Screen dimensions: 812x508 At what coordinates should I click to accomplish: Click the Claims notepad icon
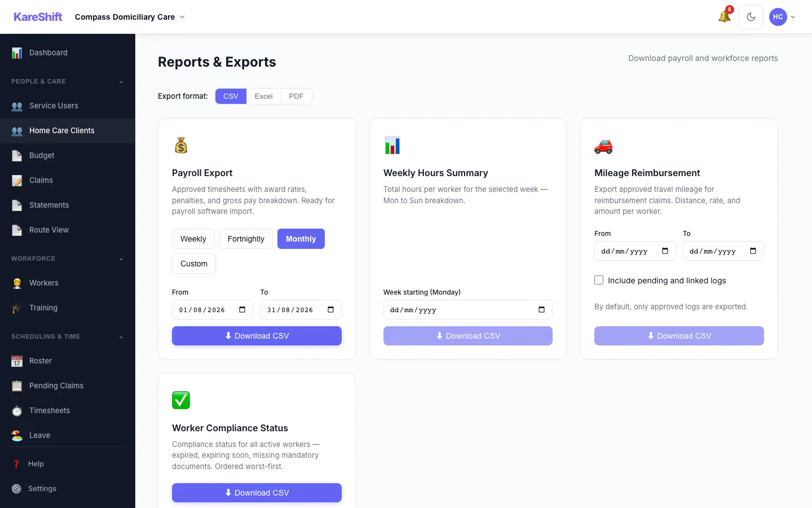(x=17, y=181)
